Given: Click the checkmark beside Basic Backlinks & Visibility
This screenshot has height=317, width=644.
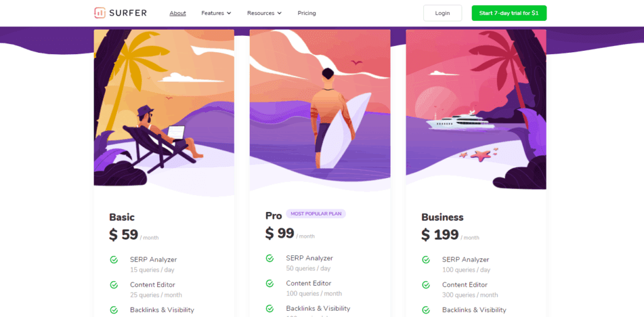Looking at the screenshot, I should point(114,310).
